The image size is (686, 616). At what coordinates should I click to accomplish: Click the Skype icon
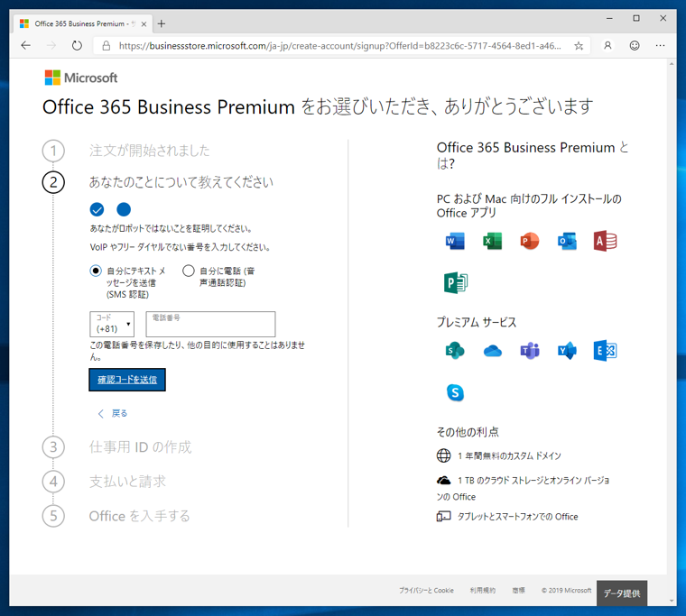tap(455, 392)
